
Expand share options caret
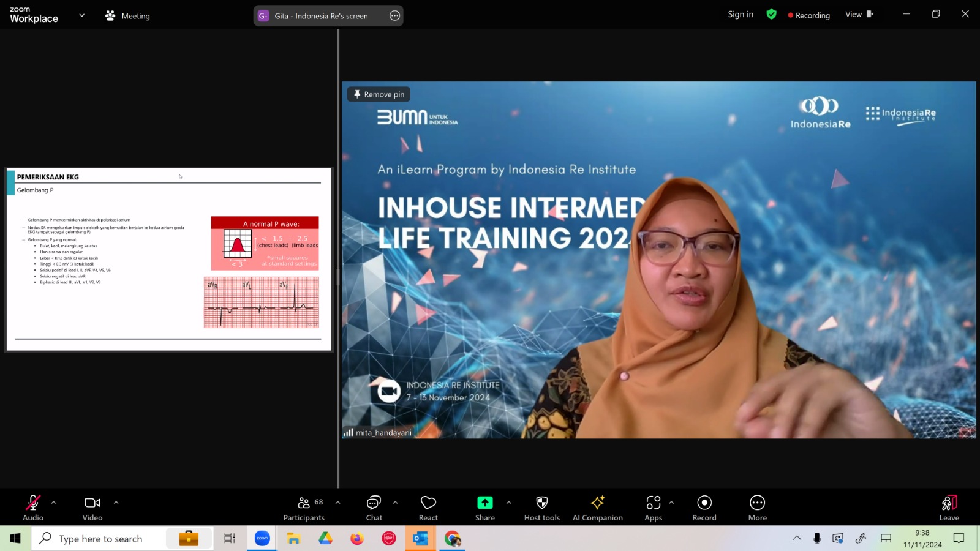pyautogui.click(x=508, y=503)
